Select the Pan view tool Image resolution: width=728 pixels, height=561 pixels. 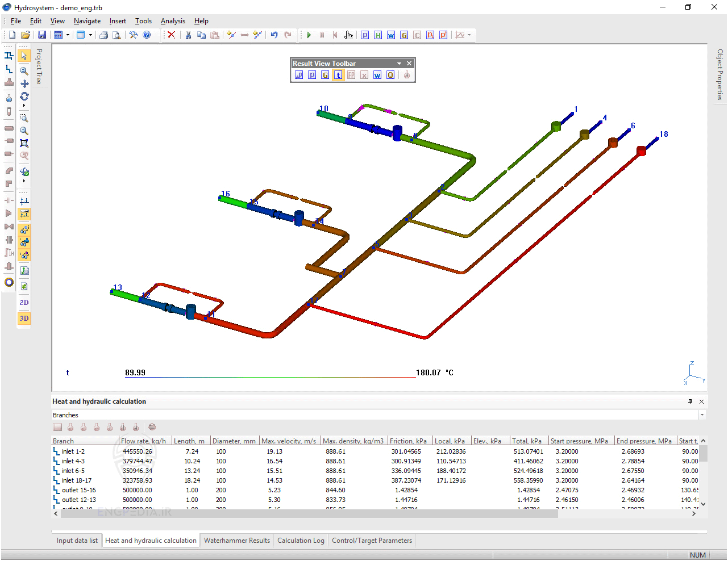coord(24,82)
